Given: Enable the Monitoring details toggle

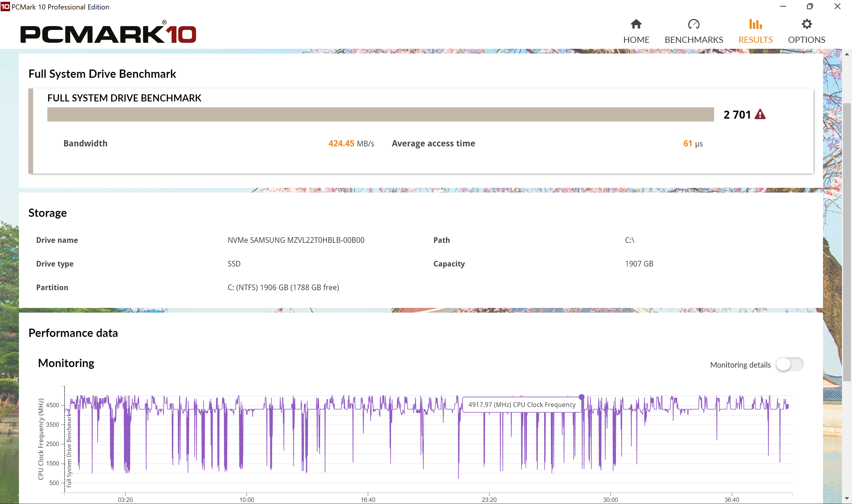Looking at the screenshot, I should click(789, 364).
